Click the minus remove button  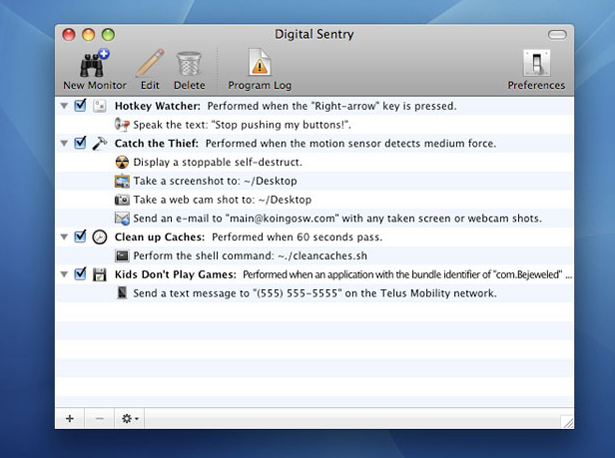(x=100, y=419)
